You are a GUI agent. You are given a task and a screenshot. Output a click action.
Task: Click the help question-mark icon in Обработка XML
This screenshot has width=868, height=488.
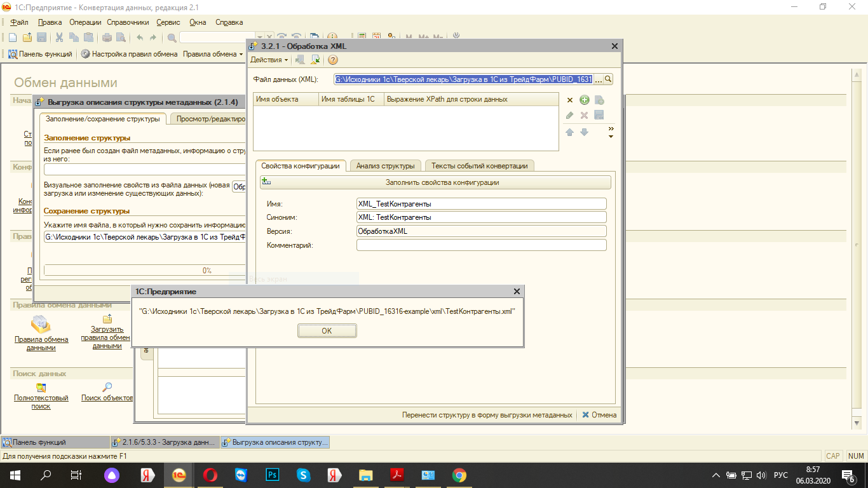coord(332,60)
